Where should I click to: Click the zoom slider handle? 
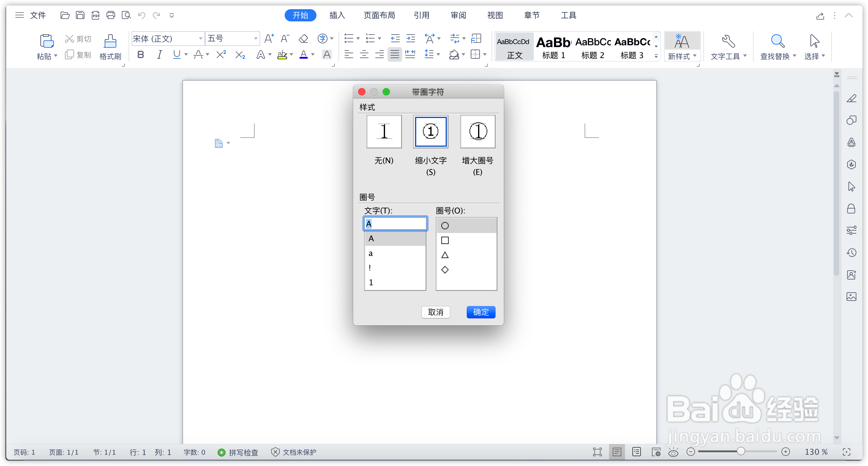[x=740, y=452]
